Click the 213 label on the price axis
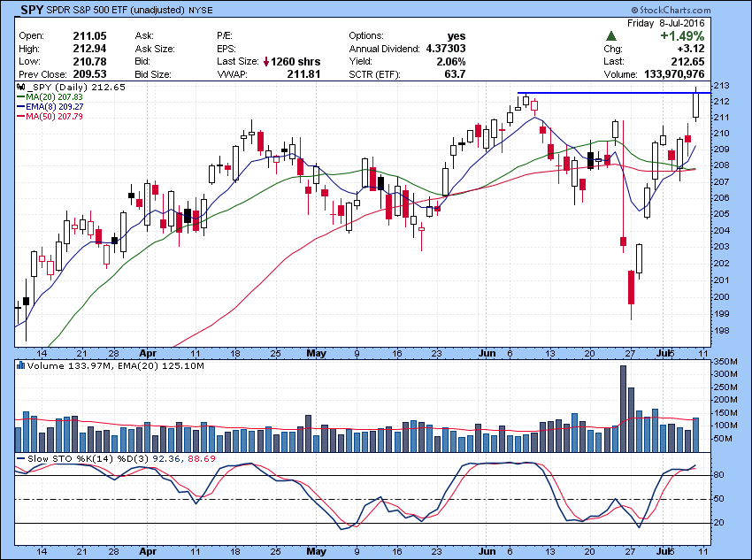The width and height of the screenshot is (752, 560). tap(723, 86)
